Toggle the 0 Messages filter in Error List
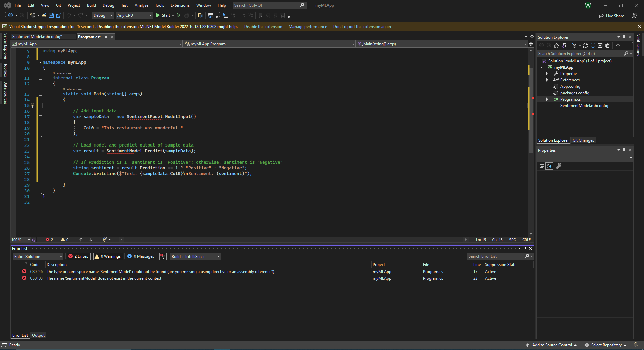Screen dimensions: 644x350 141,256
